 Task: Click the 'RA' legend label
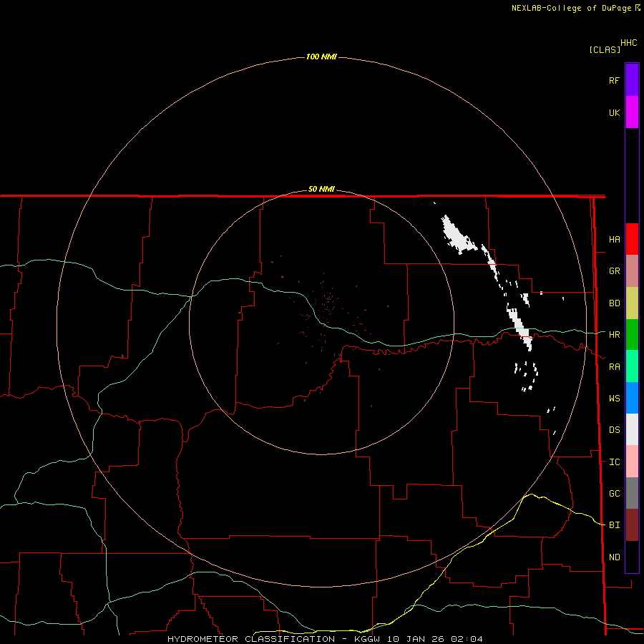pos(614,367)
